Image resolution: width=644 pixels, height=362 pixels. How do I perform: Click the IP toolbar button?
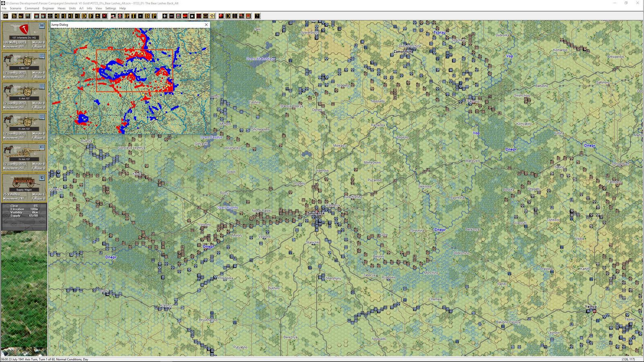pyautogui.click(x=127, y=16)
